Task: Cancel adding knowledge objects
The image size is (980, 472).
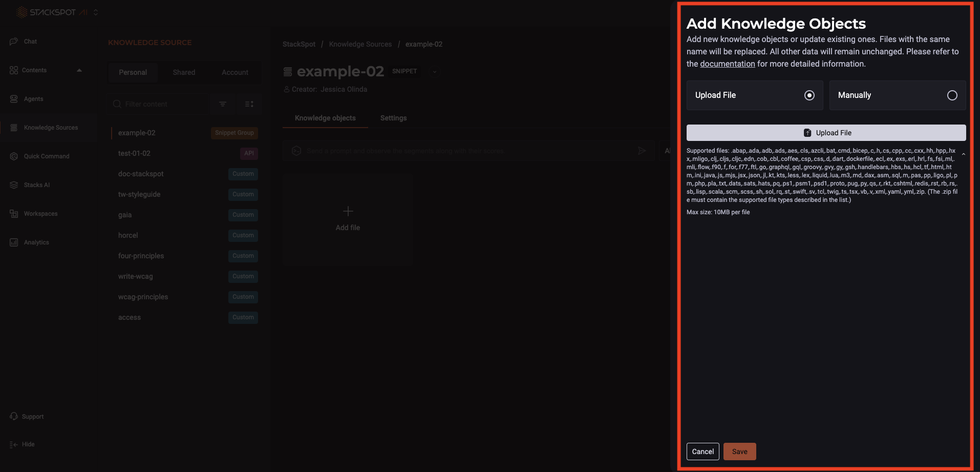Action: [703, 452]
